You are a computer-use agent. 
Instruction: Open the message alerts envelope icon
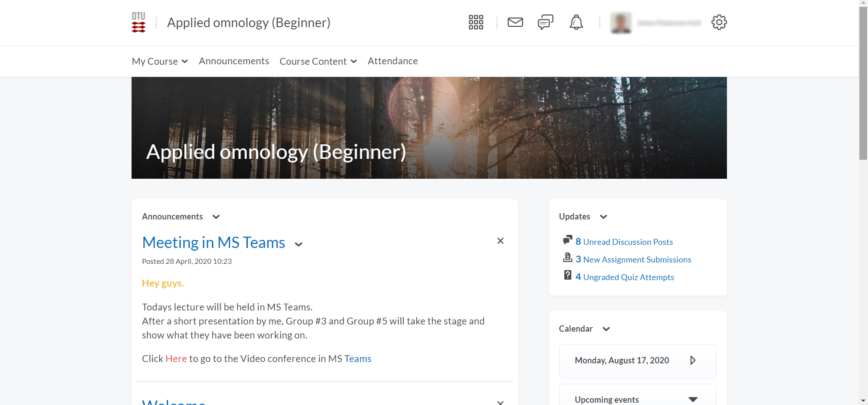[x=515, y=22]
